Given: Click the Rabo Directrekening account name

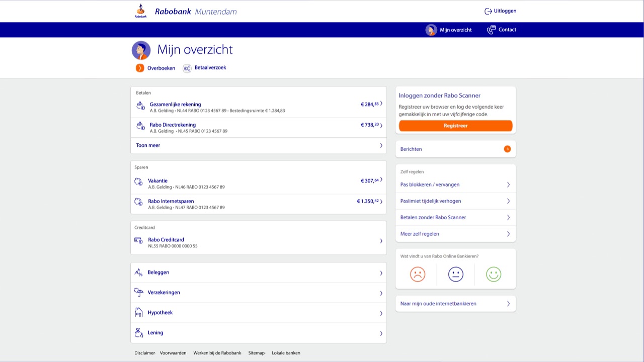Looking at the screenshot, I should pos(173,125).
